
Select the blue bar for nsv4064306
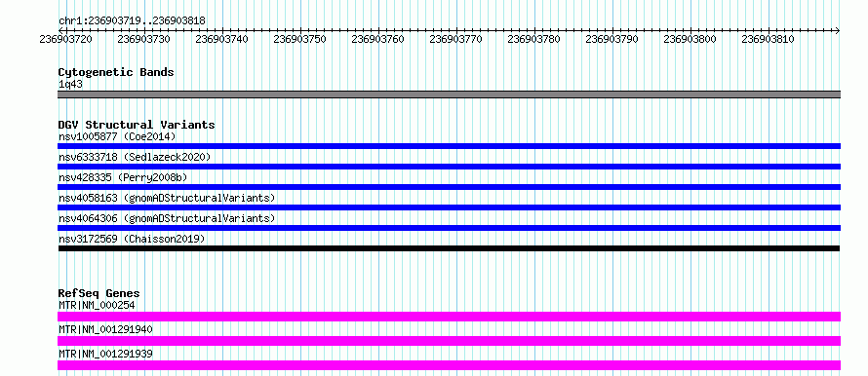pyautogui.click(x=449, y=228)
